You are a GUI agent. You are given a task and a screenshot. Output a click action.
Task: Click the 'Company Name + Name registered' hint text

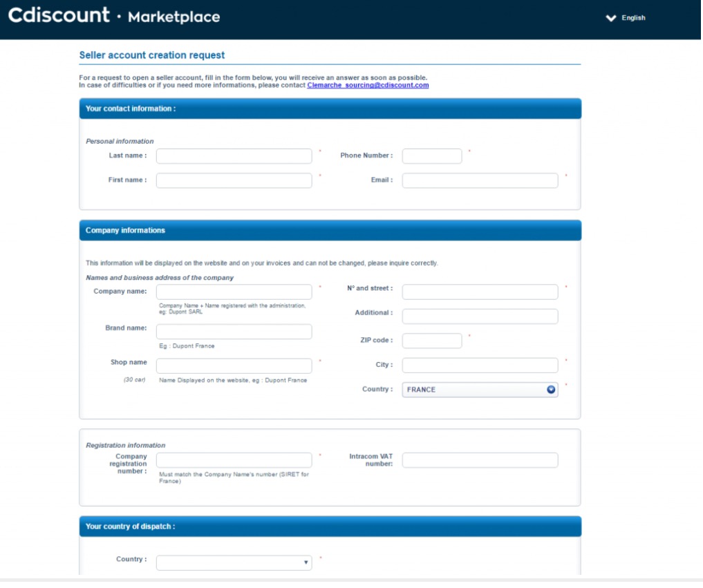232,309
